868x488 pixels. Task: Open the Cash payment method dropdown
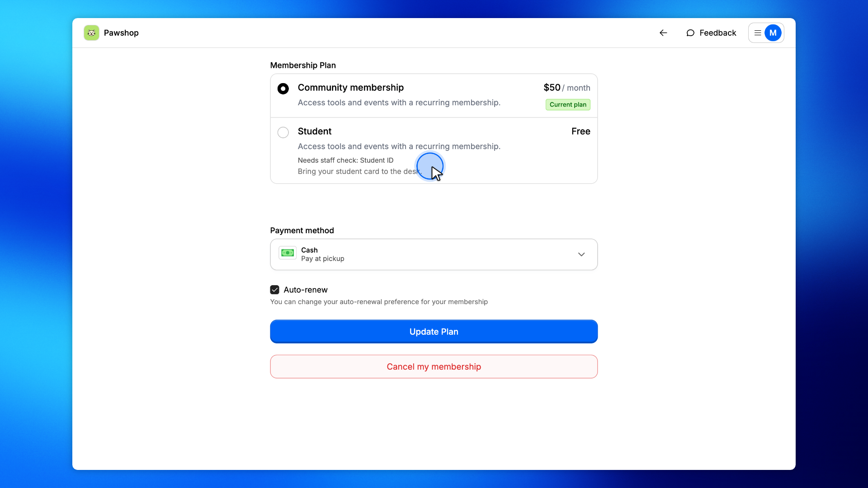434,254
